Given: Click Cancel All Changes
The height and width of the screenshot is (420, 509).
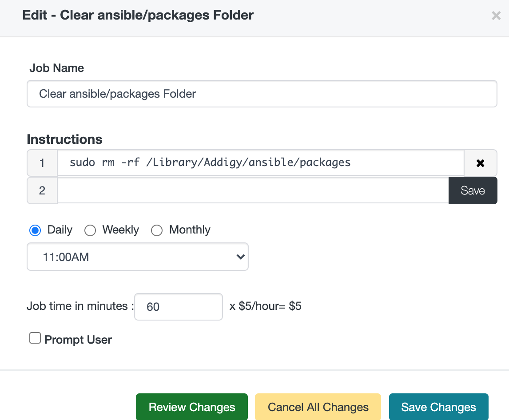Looking at the screenshot, I should pos(318,407).
